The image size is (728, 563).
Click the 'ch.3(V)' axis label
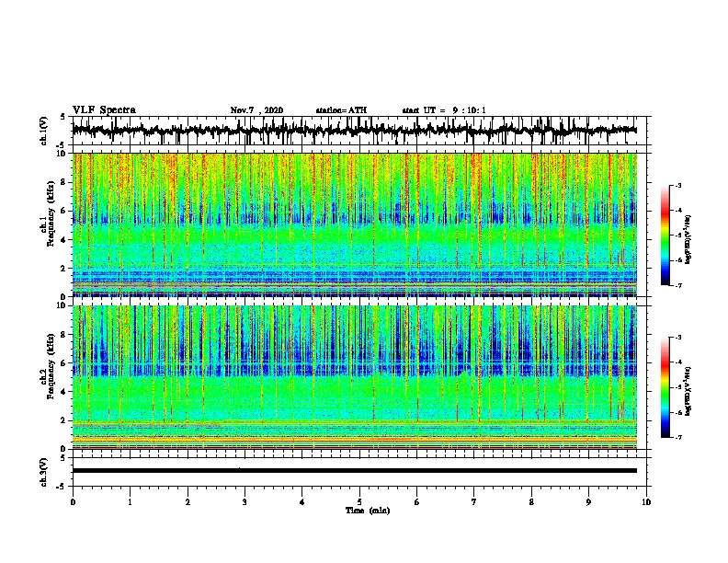pyautogui.click(x=44, y=472)
